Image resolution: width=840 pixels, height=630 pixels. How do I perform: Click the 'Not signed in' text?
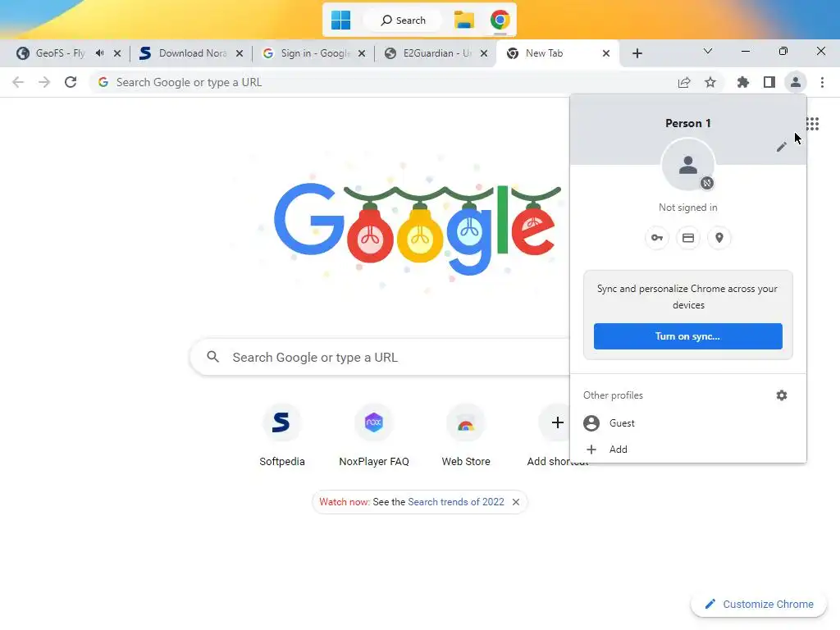[x=688, y=208]
